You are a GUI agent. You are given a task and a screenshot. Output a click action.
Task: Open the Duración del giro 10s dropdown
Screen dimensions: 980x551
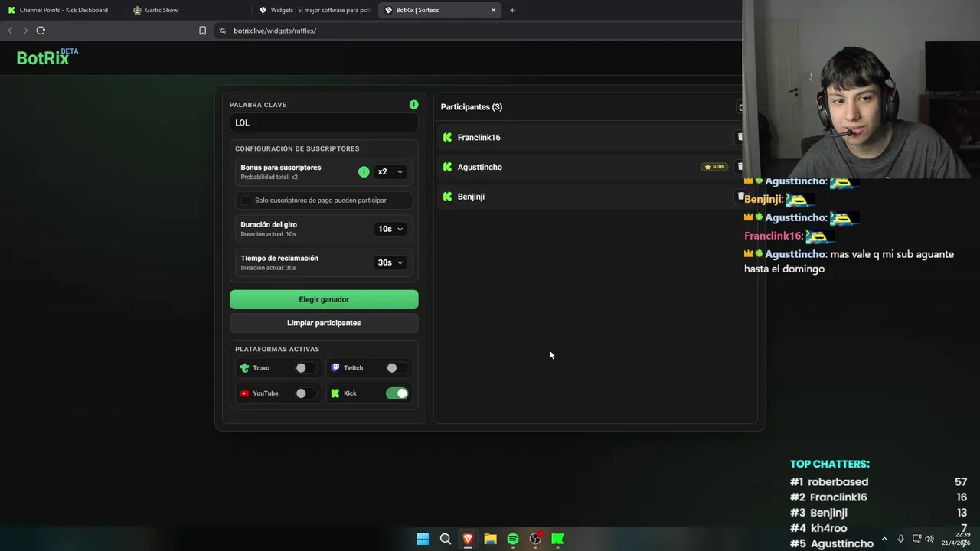[x=390, y=229]
